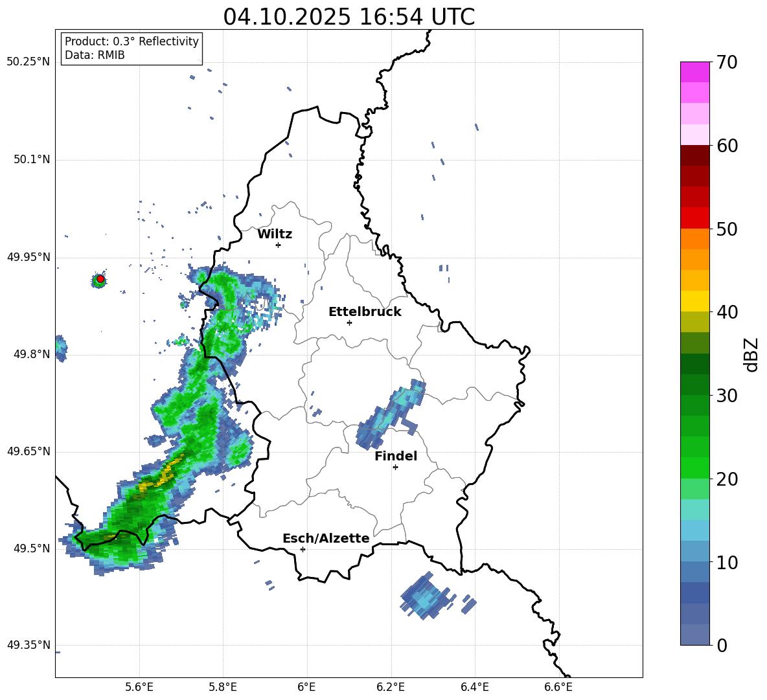Click the 49.8°N latitude tick label
This screenshot has height=700, width=767.
tap(32, 354)
